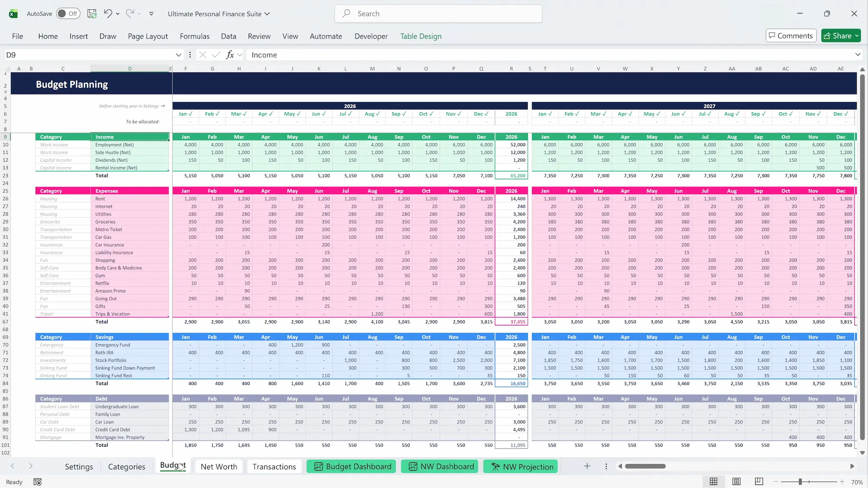Switch to Page Layout view icon
The width and height of the screenshot is (868, 488).
(736, 481)
